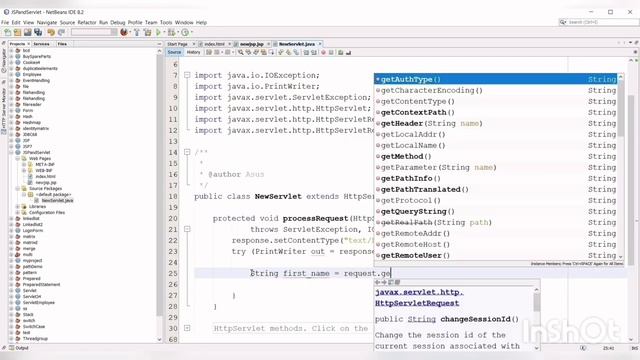640x360 pixels.
Task: Click the Projects tree vertical scrollbar
Action: pos(160,184)
